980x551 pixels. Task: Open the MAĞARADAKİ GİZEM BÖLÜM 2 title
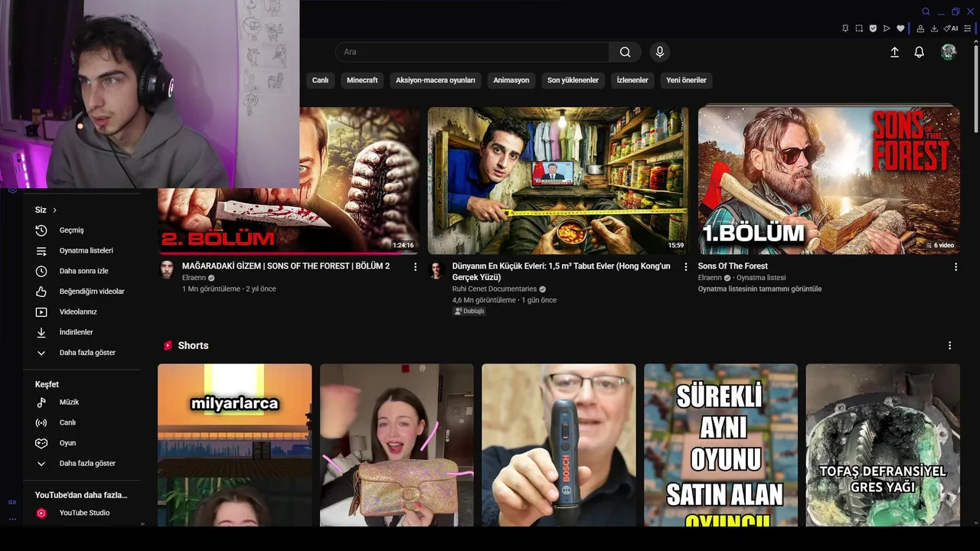[286, 266]
